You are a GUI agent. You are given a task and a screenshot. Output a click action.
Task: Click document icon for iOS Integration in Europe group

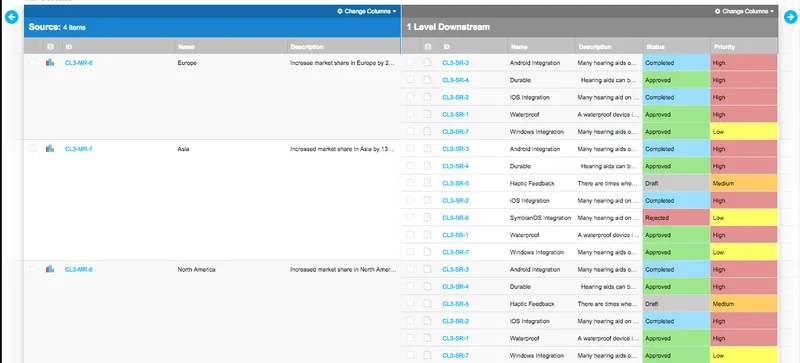[427, 97]
